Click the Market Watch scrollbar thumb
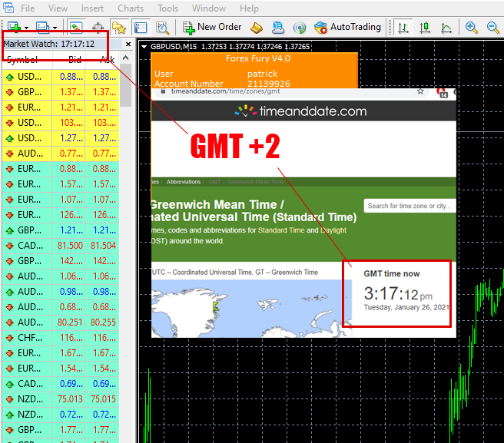 [x=126, y=84]
